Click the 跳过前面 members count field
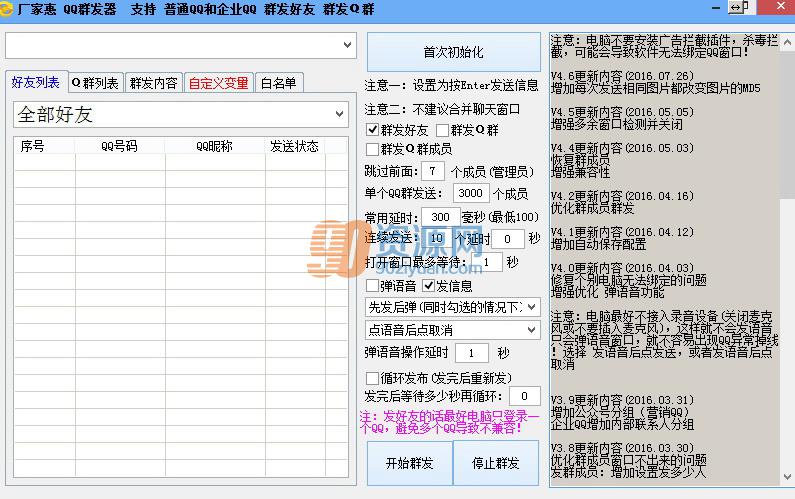The image size is (795, 499). pos(432,171)
